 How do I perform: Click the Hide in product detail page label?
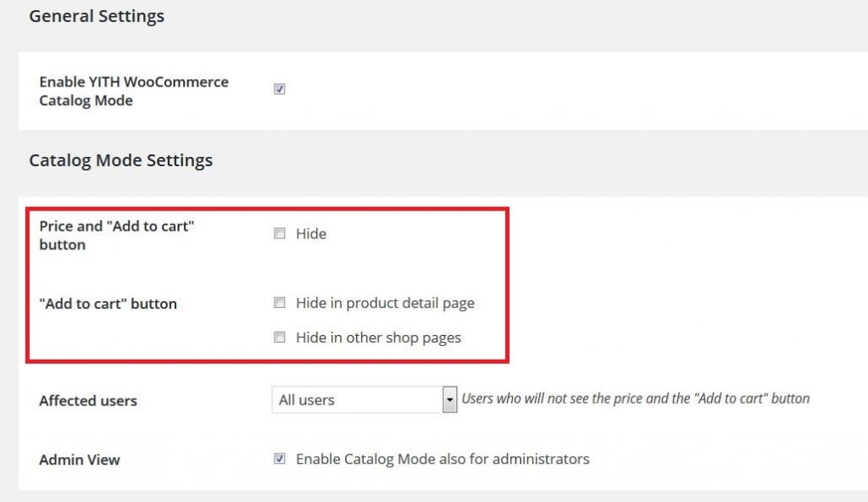[386, 303]
